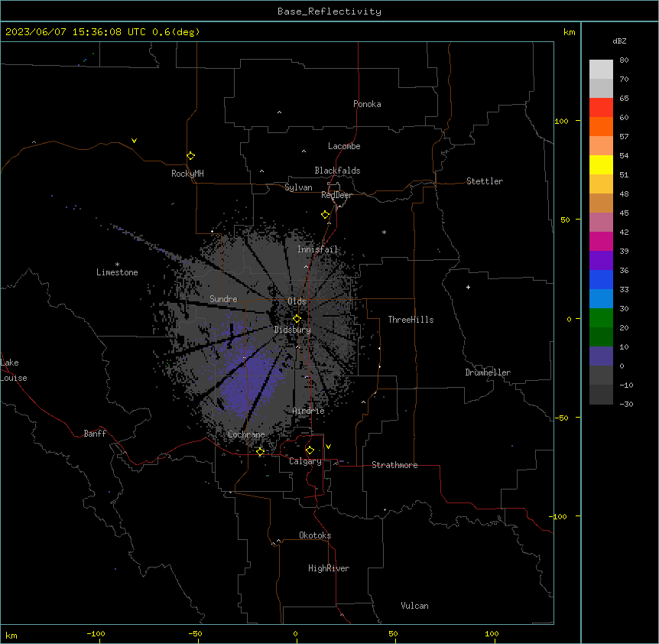The width and height of the screenshot is (659, 644).
Task: Click the Blackfalds city label
Action: (337, 171)
